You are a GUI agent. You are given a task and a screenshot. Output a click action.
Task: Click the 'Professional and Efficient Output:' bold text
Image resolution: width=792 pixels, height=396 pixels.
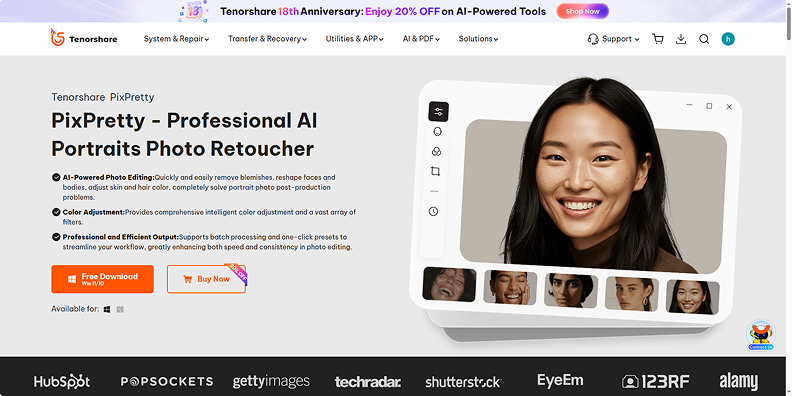tap(120, 237)
